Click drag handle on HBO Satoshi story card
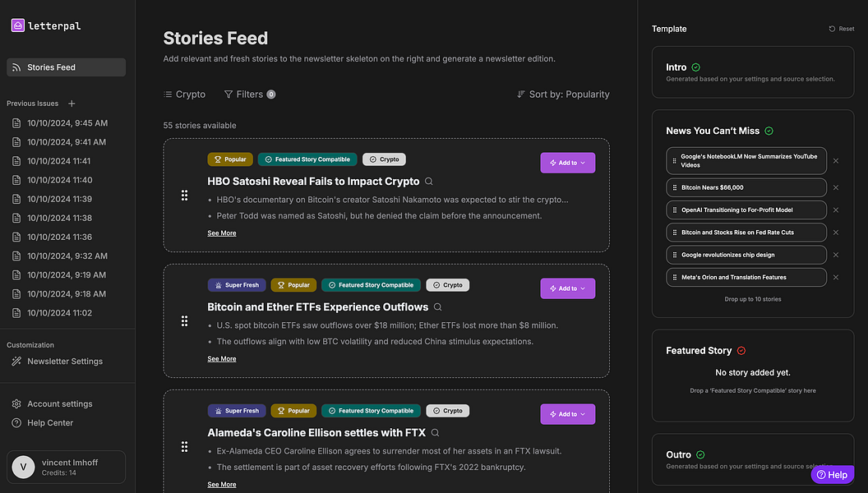868x493 pixels. [184, 196]
